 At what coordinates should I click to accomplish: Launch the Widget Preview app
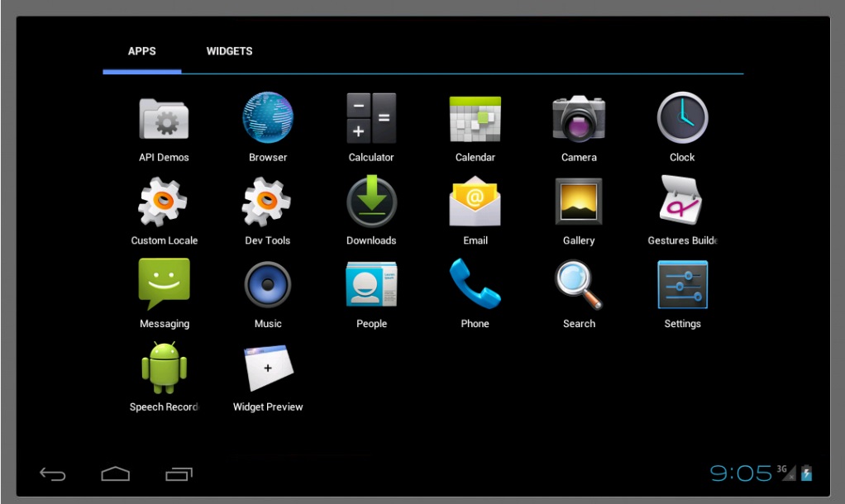click(268, 368)
